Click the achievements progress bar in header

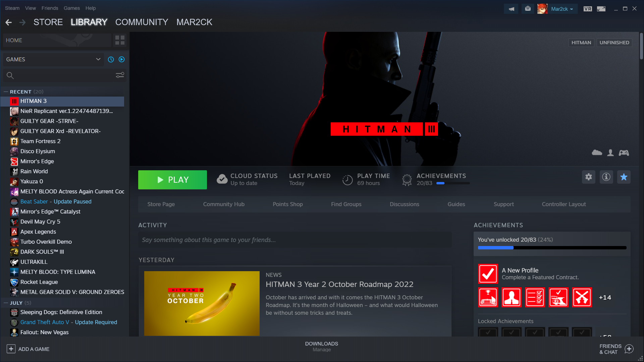(x=453, y=183)
